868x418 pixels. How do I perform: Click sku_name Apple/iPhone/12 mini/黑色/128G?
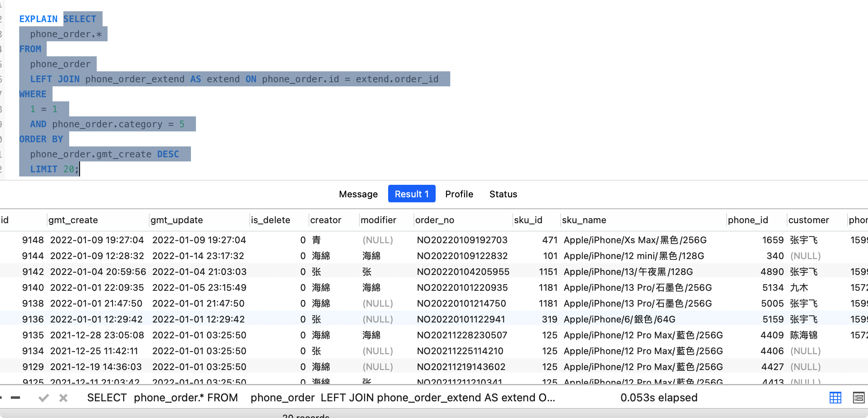(634, 256)
